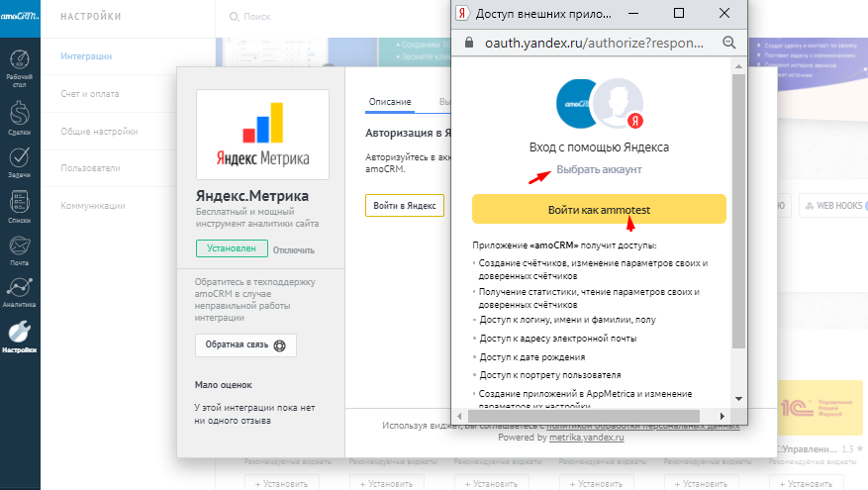The image size is (868, 490).
Task: Click the НАСТРОЙКИ header text
Action: pos(91,17)
